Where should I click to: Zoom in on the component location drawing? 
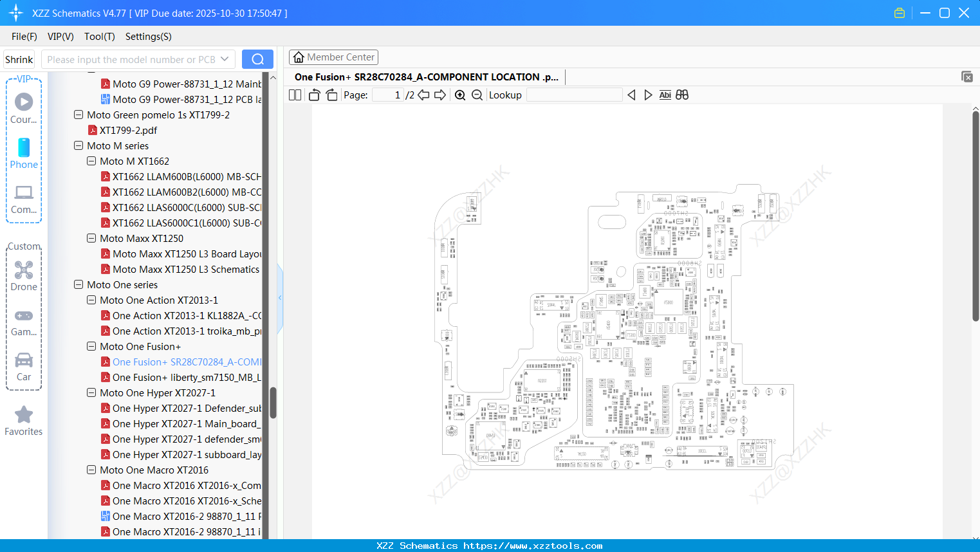(460, 95)
